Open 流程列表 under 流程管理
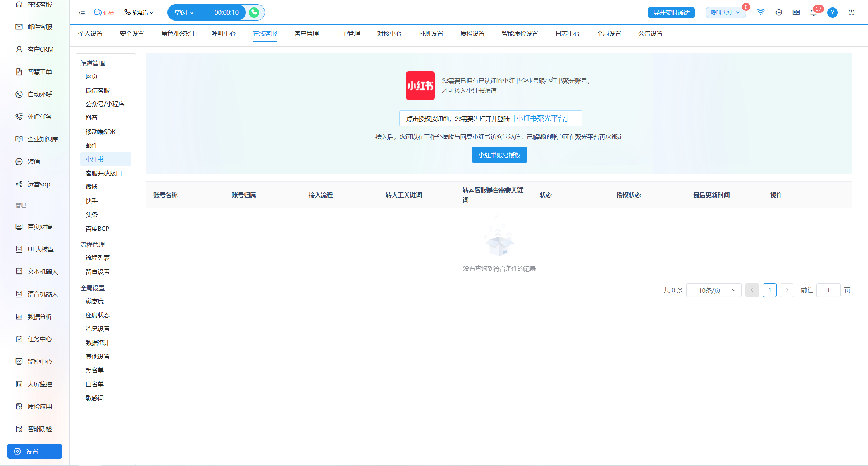Screen dimensions: 868x466 pos(98,258)
